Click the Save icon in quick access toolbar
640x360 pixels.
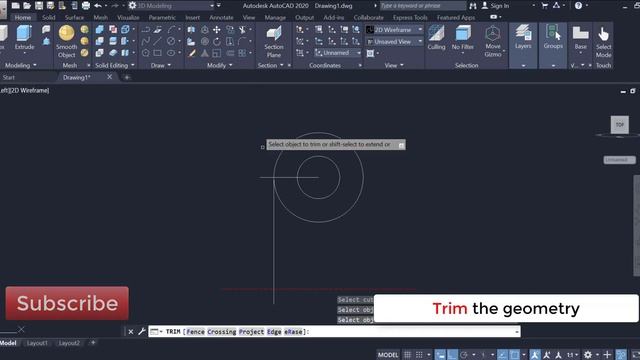click(x=39, y=6)
